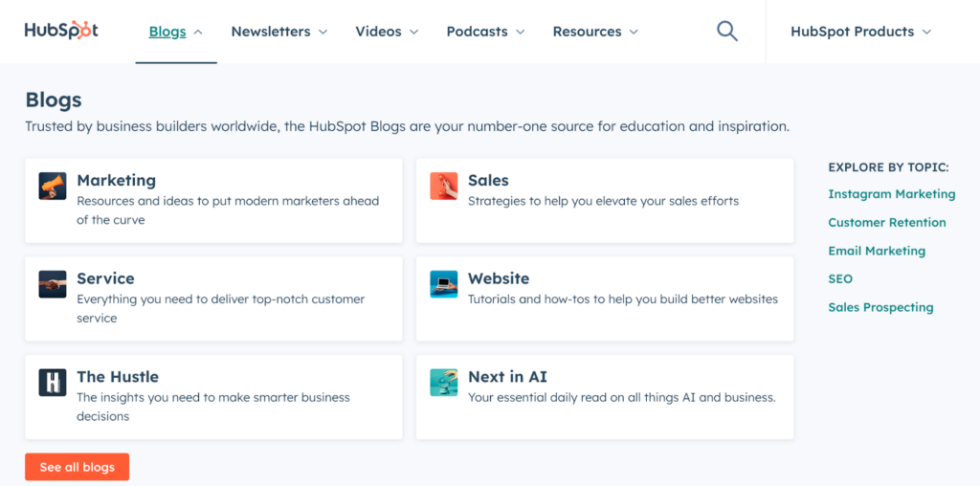Open the Instagram Marketing topic link
Screen dimensions: 980x486
point(891,194)
